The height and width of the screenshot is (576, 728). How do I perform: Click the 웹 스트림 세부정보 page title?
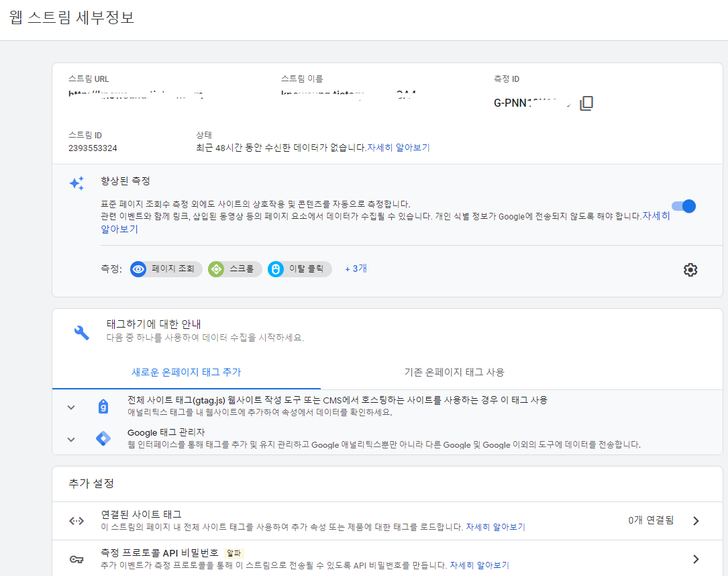pyautogui.click(x=72, y=17)
